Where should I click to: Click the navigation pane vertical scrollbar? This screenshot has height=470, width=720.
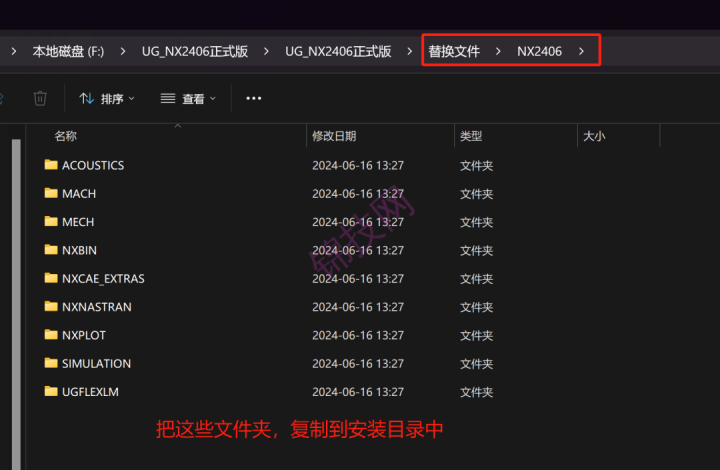coord(17,303)
